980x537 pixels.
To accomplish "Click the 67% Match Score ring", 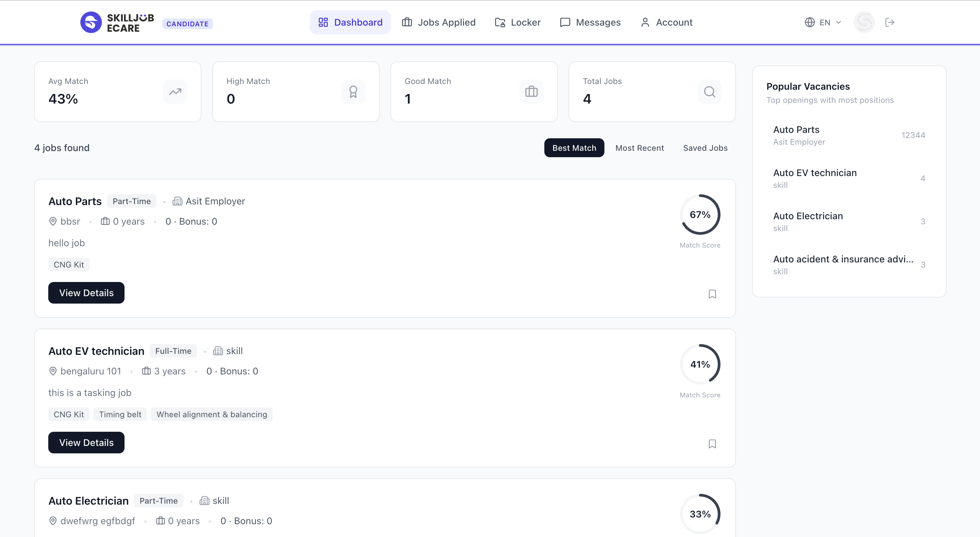I will (700, 214).
